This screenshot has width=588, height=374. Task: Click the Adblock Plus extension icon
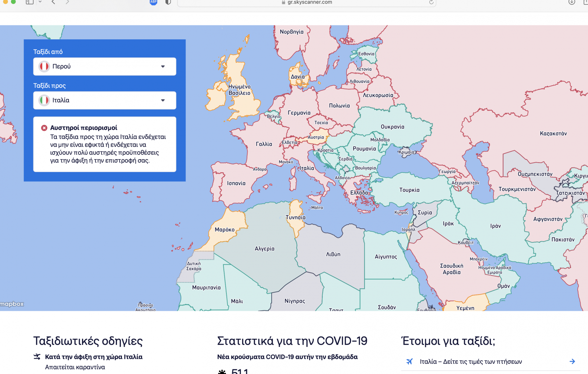click(x=154, y=2)
